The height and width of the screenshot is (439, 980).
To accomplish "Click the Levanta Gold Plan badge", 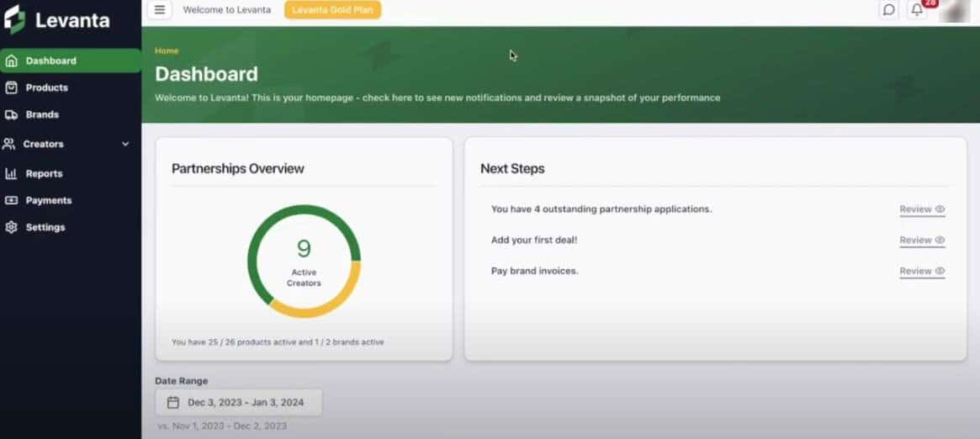I will pos(332,10).
